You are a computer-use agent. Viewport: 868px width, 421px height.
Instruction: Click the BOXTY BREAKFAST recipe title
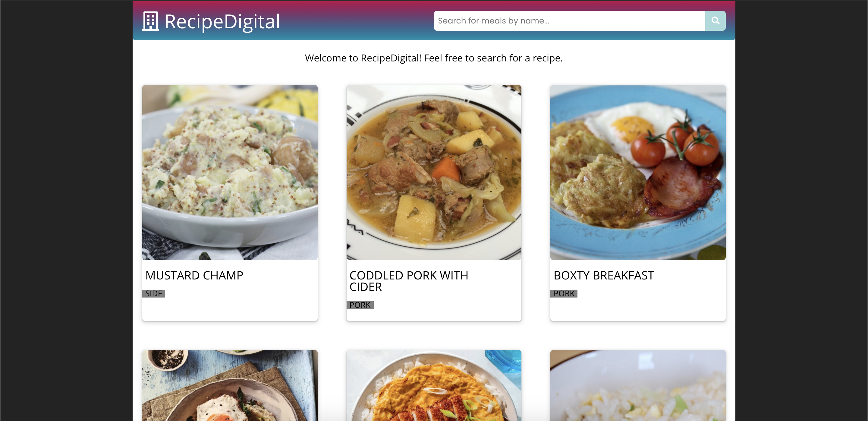pyautogui.click(x=603, y=275)
